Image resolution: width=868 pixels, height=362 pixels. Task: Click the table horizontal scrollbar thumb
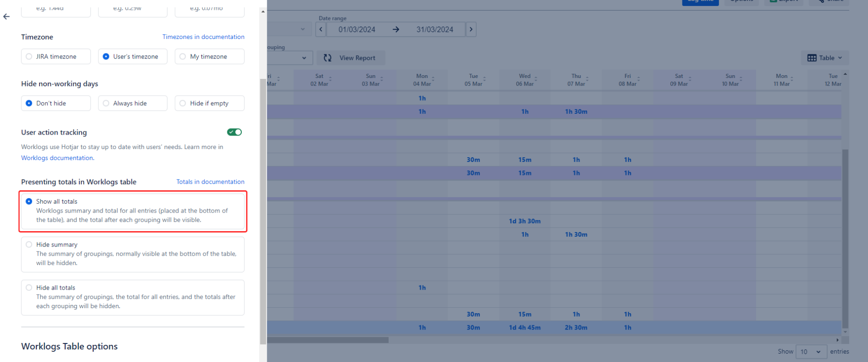[x=328, y=340]
